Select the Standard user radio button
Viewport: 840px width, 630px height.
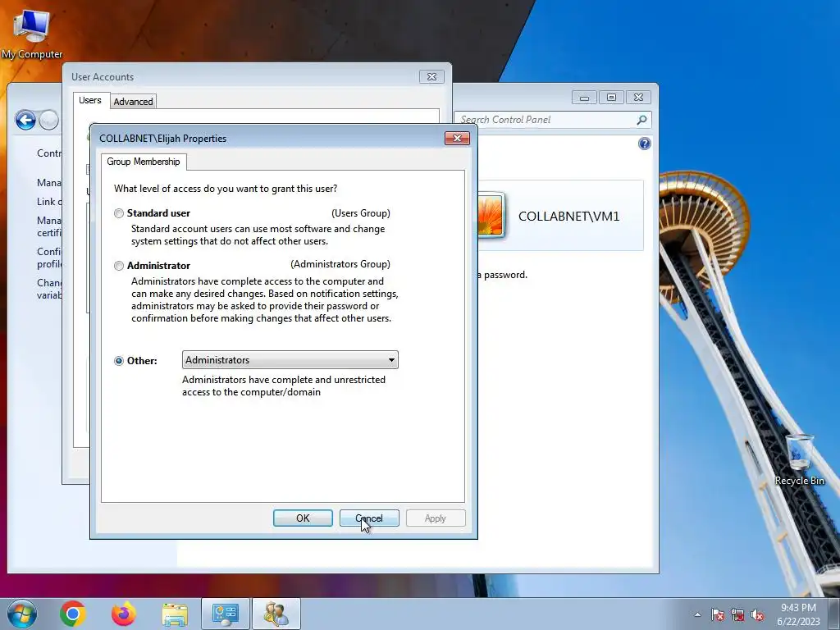coord(119,214)
